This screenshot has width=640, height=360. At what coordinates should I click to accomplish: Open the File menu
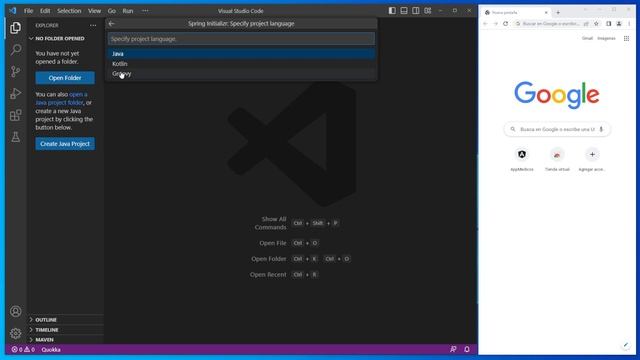(28, 11)
